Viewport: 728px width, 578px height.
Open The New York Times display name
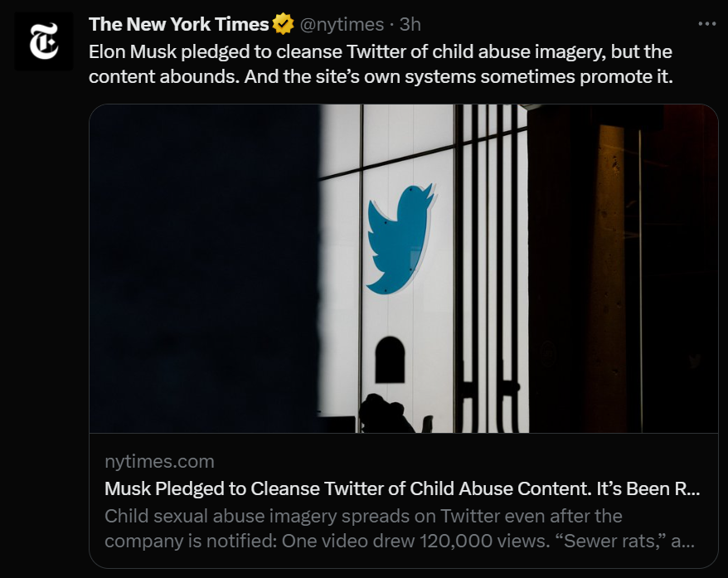click(x=178, y=25)
